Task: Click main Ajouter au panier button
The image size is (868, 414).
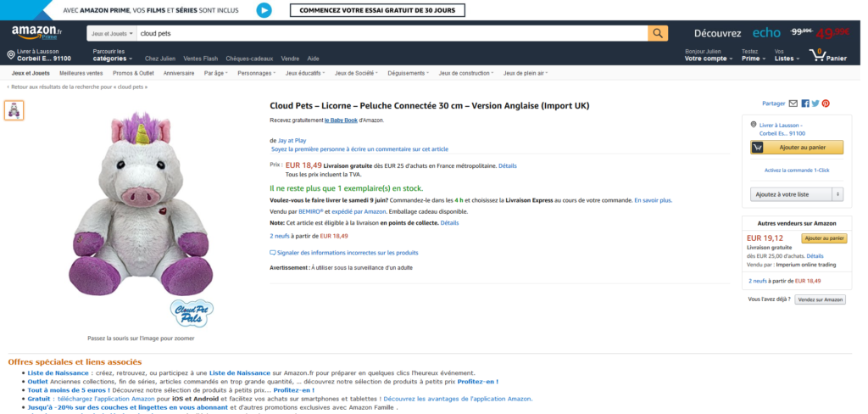Action: [x=797, y=148]
